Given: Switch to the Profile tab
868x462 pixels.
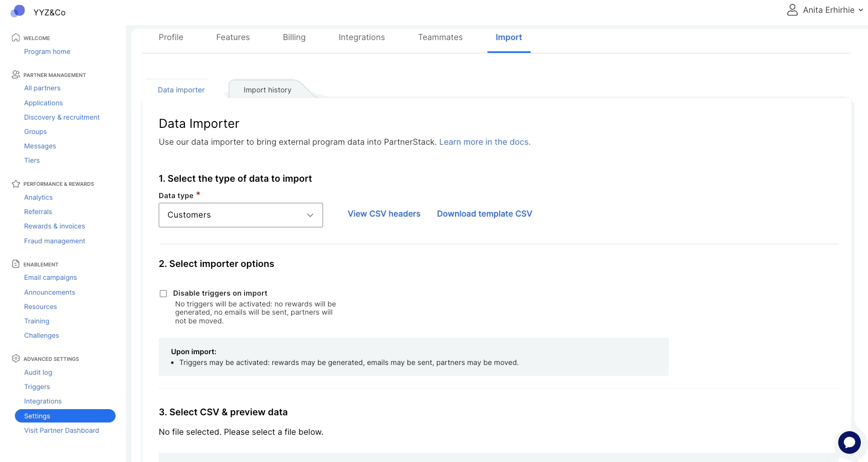Looking at the screenshot, I should 171,37.
